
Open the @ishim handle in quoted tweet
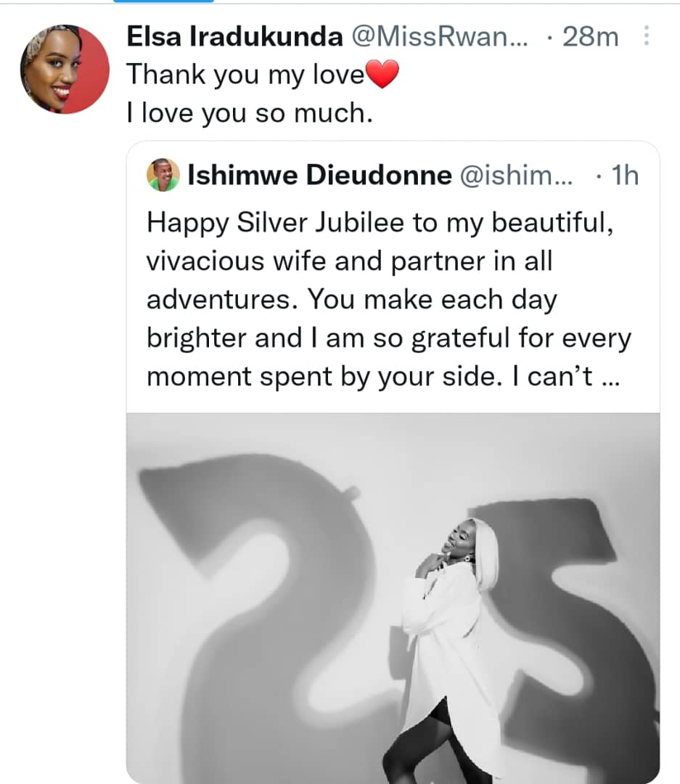tap(516, 176)
